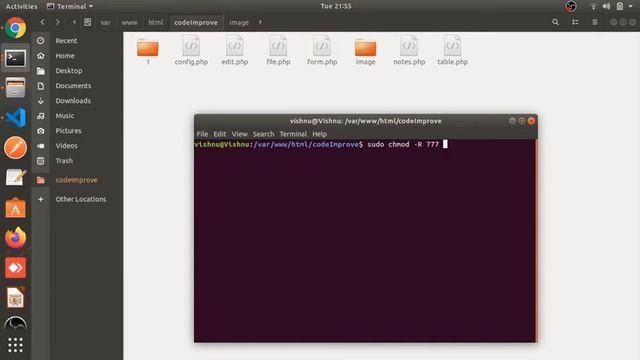Image resolution: width=640 pixels, height=360 pixels.
Task: Open the Files hamburger menu
Action: 595,22
